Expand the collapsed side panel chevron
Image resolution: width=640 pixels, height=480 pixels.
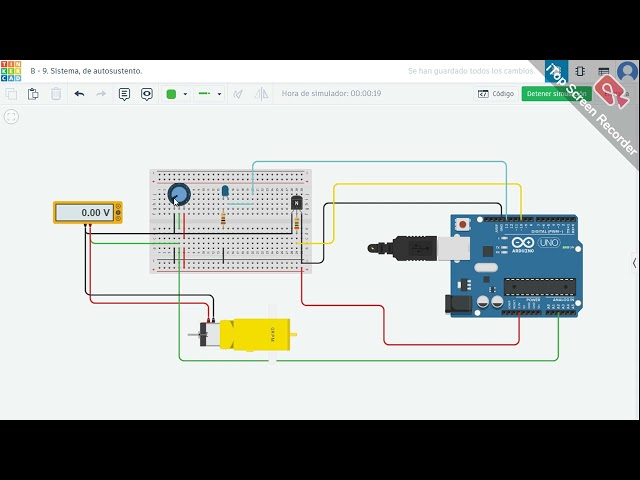click(x=634, y=263)
